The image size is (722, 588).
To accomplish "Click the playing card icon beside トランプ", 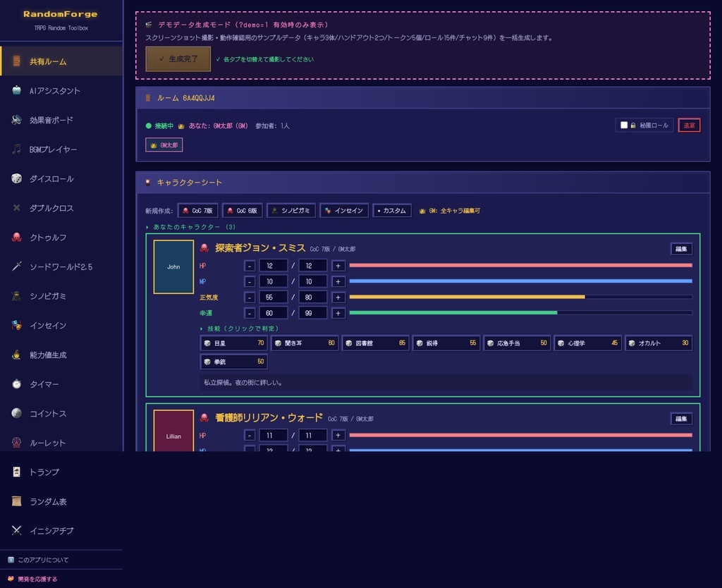I will 17,472.
